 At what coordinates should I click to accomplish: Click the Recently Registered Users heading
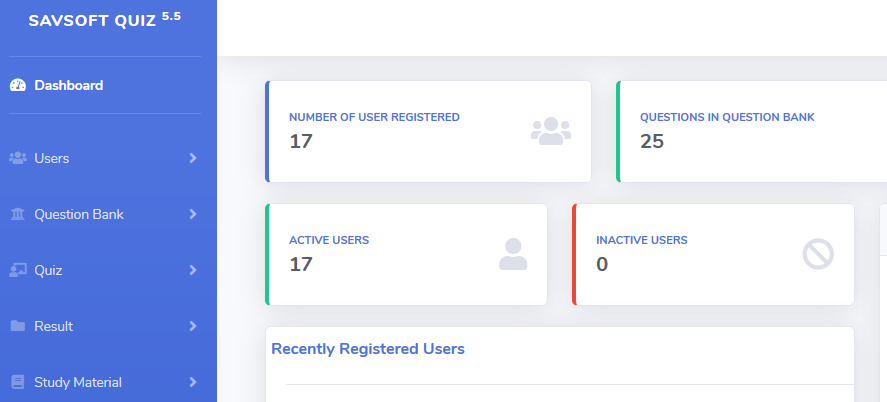click(368, 349)
